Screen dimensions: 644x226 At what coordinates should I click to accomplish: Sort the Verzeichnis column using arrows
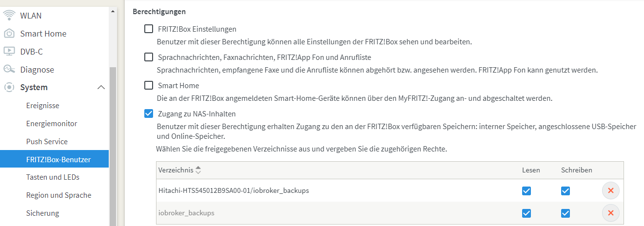(x=198, y=170)
